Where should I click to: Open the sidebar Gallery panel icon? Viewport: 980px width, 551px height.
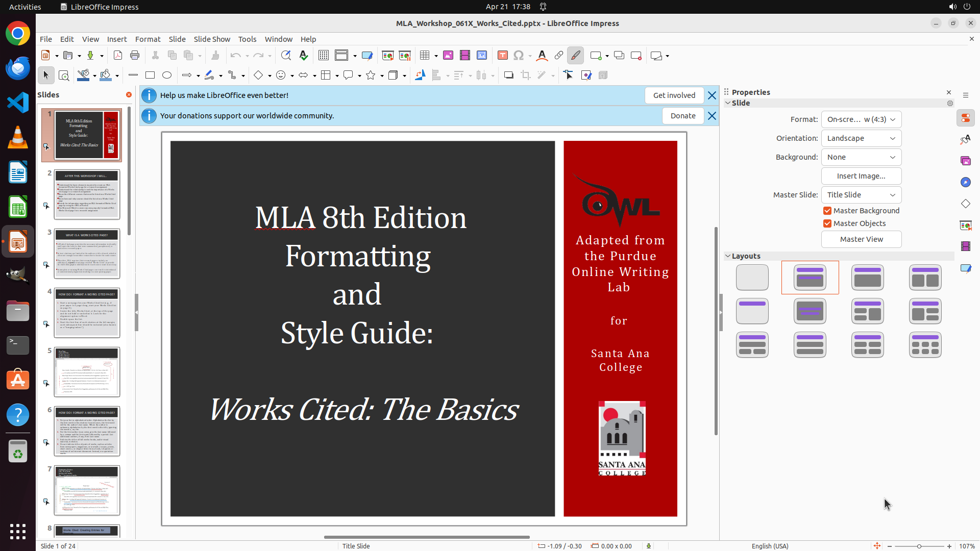[x=965, y=161]
